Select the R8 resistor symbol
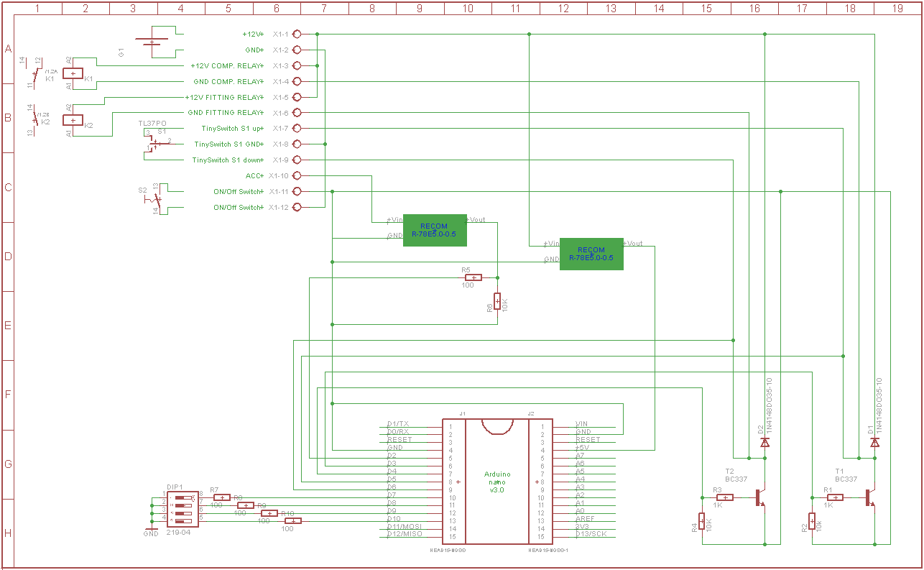The image size is (924, 570). [x=246, y=505]
